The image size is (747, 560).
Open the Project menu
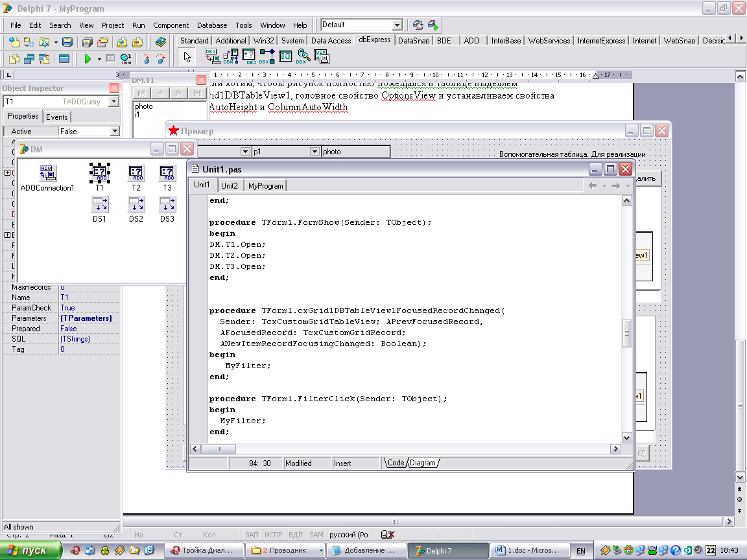pos(112,25)
